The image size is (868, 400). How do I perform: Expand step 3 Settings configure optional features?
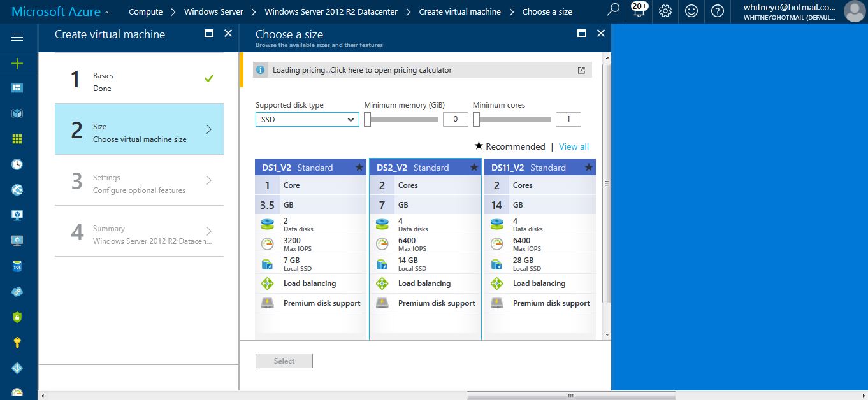139,183
